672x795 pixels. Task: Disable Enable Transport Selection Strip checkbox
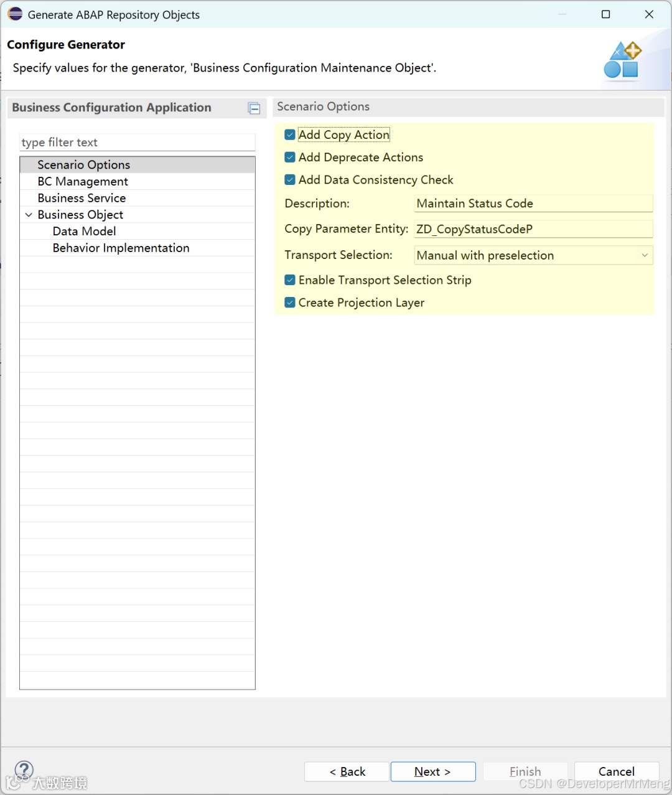pos(290,280)
